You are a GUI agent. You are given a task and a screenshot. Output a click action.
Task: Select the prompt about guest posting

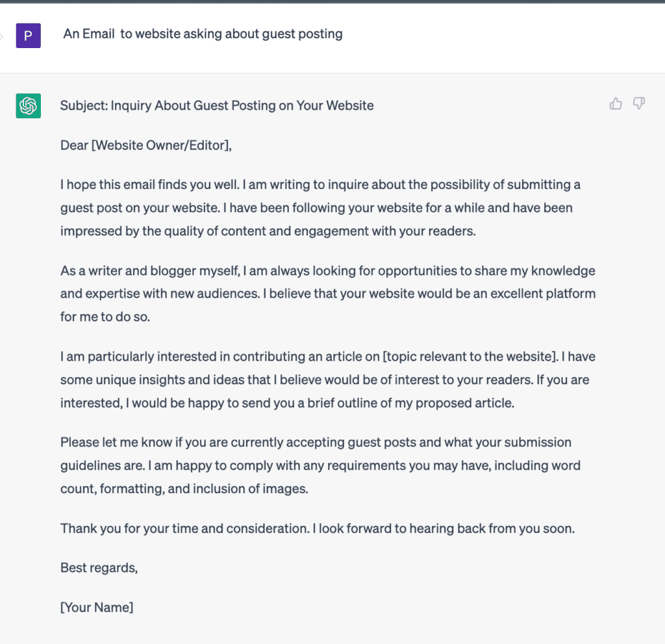click(x=203, y=34)
